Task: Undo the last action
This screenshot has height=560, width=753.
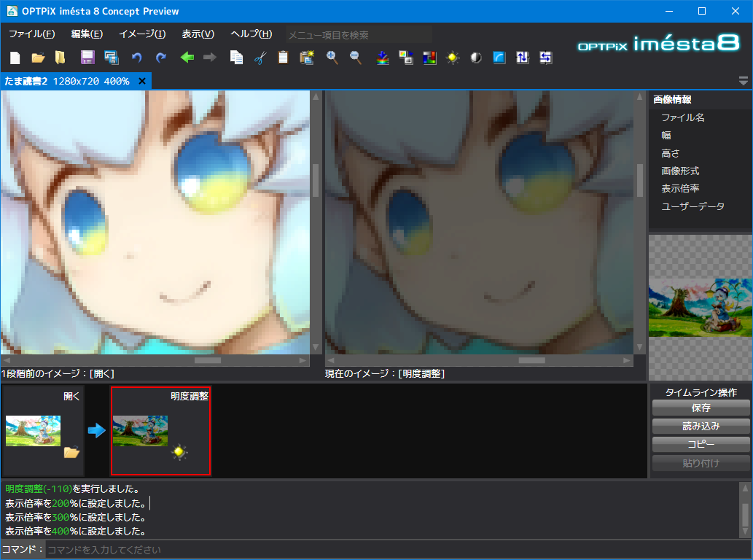Action: 137,58
